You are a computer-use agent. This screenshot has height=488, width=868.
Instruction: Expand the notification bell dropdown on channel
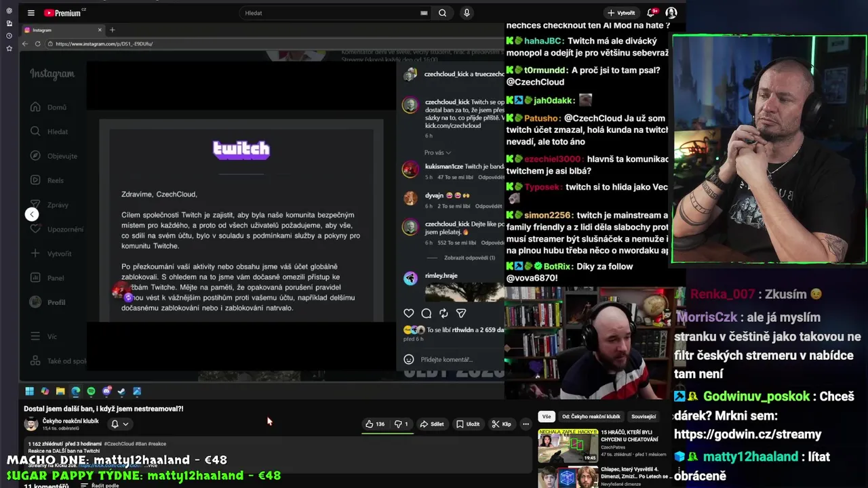click(x=119, y=424)
